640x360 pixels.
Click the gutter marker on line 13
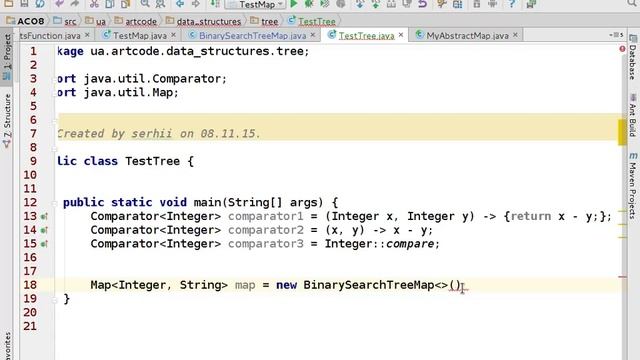point(44,216)
